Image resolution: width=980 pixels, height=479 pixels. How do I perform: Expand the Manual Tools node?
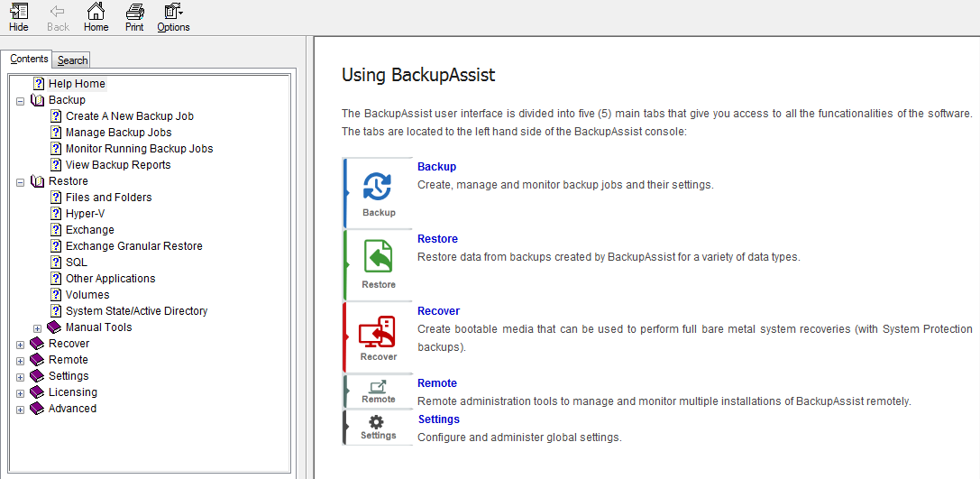(x=38, y=328)
